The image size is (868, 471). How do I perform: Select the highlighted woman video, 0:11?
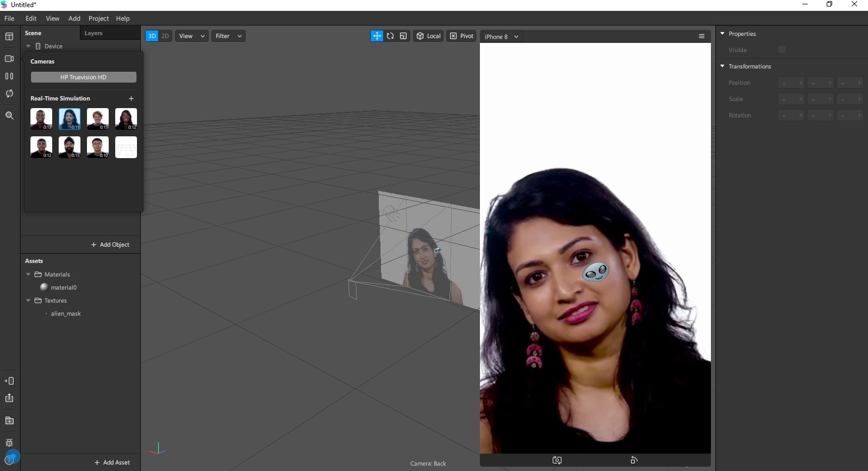tap(70, 118)
